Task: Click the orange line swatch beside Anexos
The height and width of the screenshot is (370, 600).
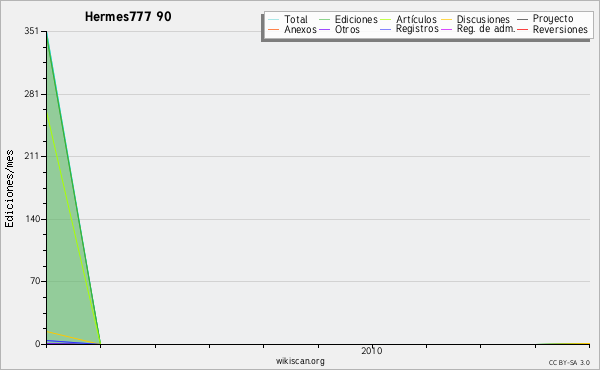Action: [x=274, y=29]
